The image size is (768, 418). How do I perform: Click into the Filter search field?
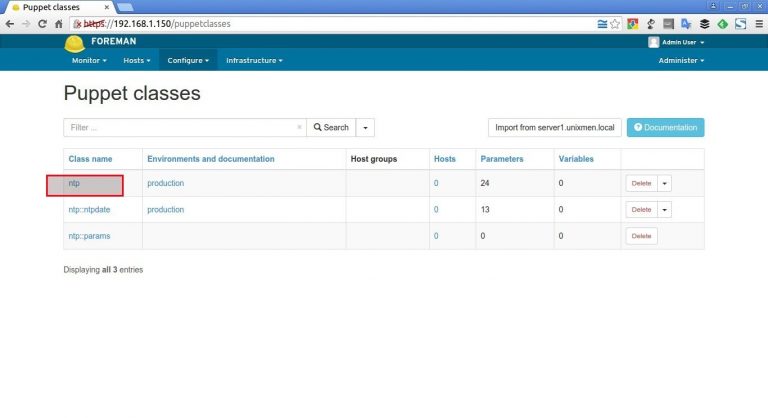click(185, 127)
